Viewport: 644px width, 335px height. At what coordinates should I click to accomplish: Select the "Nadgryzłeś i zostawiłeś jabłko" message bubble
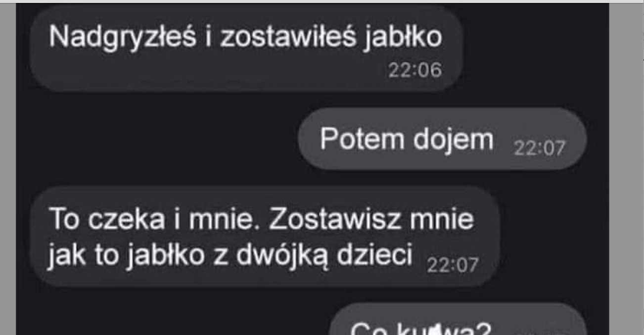point(246,48)
